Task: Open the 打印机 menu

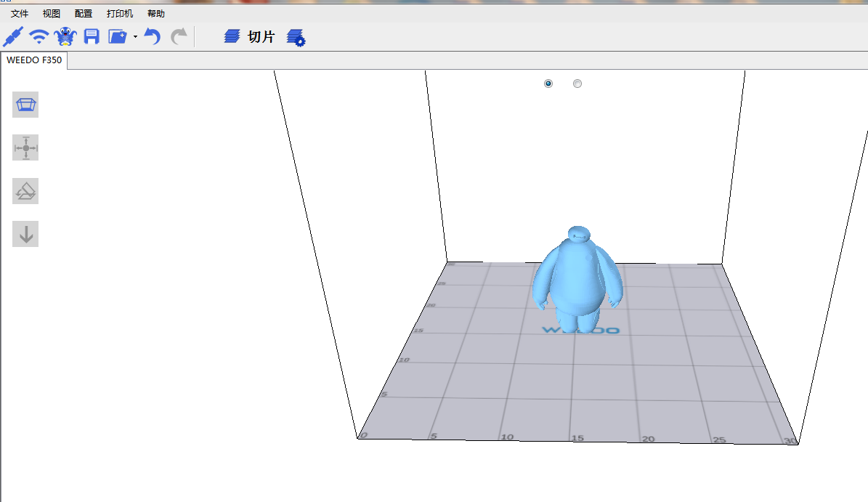Action: pyautogui.click(x=120, y=14)
